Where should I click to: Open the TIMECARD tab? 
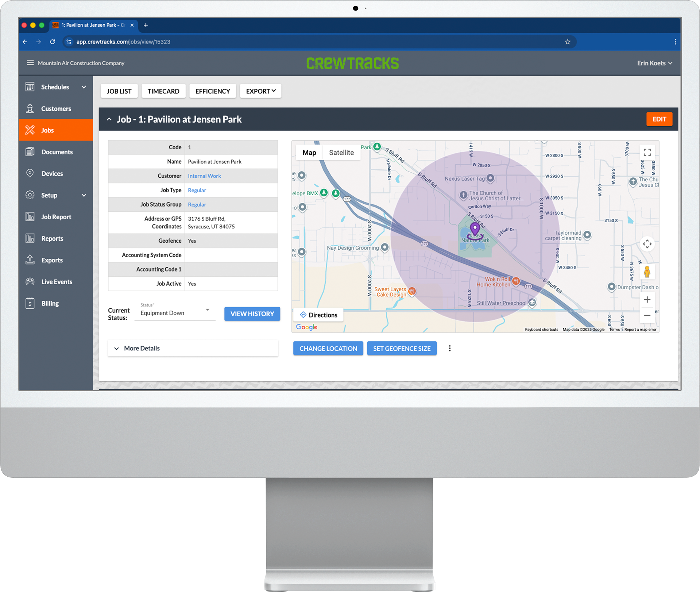pos(163,91)
